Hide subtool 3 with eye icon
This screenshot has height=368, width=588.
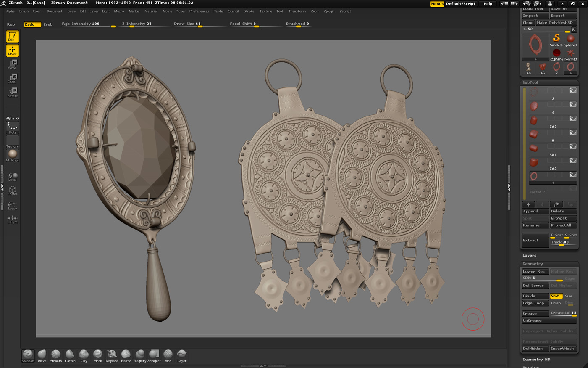[x=573, y=90]
